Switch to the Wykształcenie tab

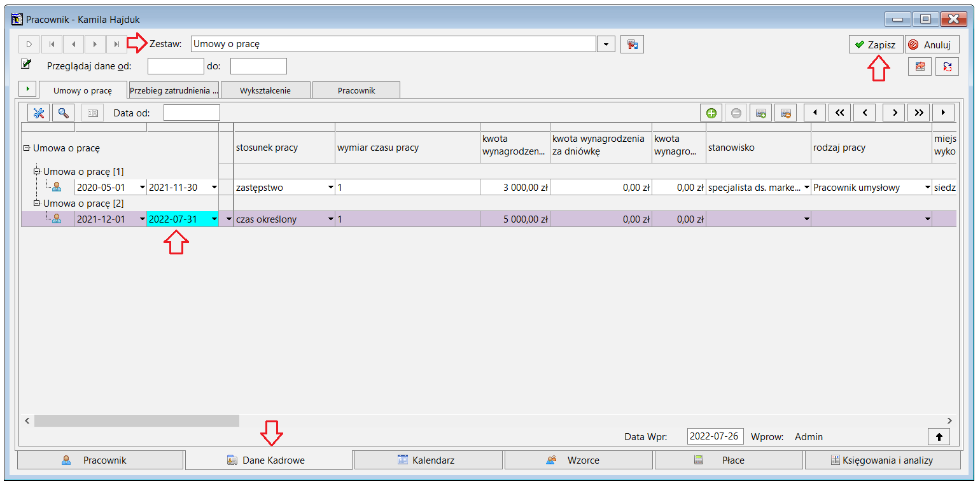(x=265, y=90)
